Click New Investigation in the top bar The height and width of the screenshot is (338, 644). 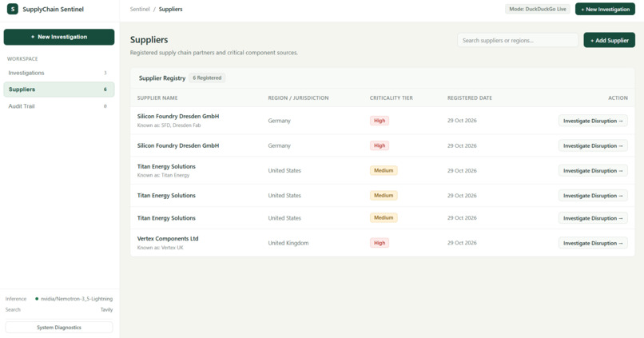(605, 9)
